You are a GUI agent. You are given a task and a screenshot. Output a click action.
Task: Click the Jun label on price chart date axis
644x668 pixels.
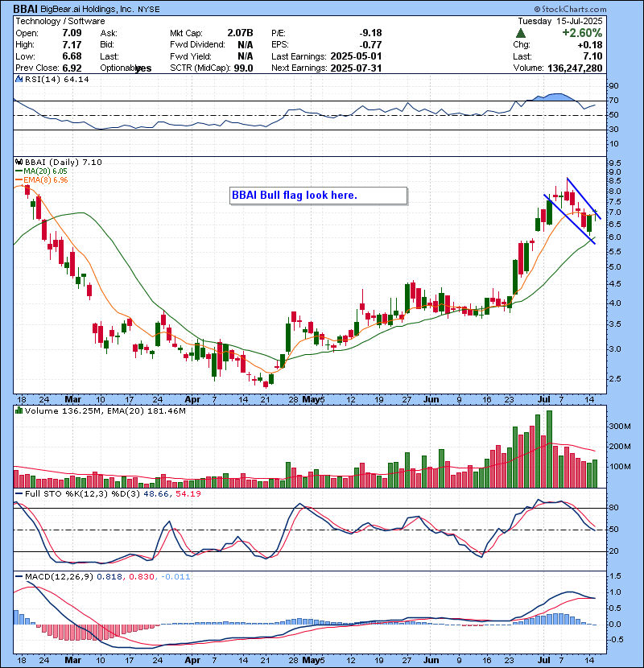(x=431, y=400)
